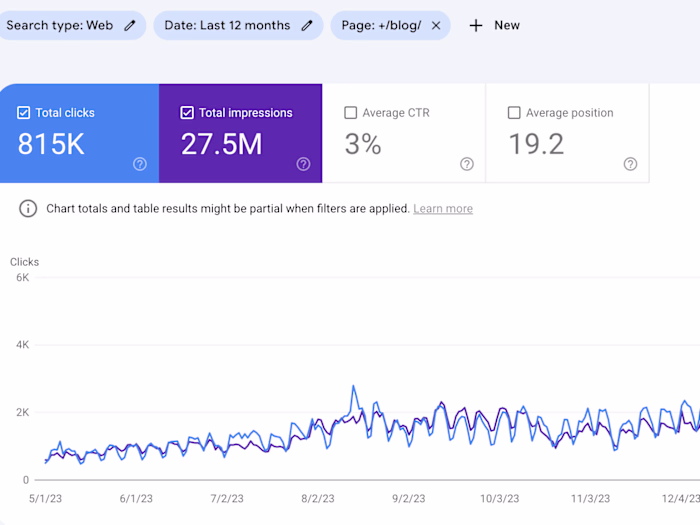Open help icon on Average CTR card
Screen dimensions: 700x525
coord(467,164)
